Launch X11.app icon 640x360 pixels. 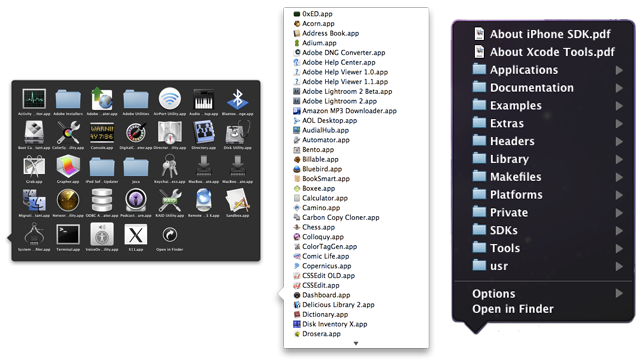click(x=136, y=235)
